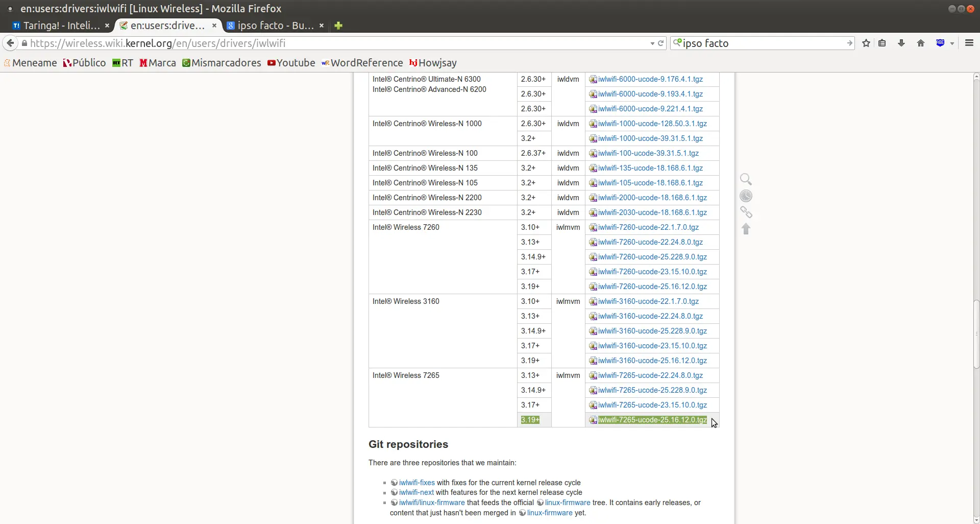Open the Meneame bookmark
The image size is (980, 524).
coord(30,63)
